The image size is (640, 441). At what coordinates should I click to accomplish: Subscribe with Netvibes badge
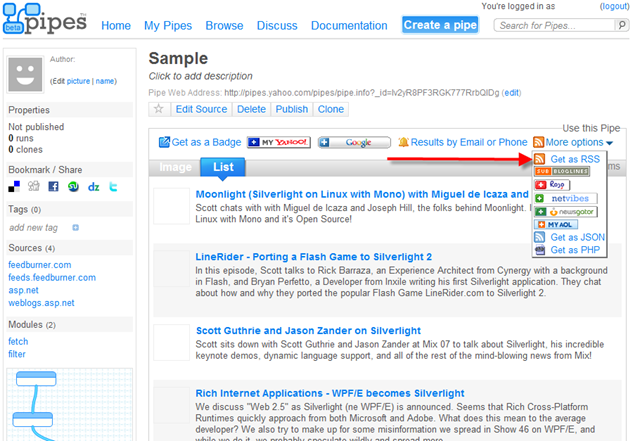click(x=566, y=198)
